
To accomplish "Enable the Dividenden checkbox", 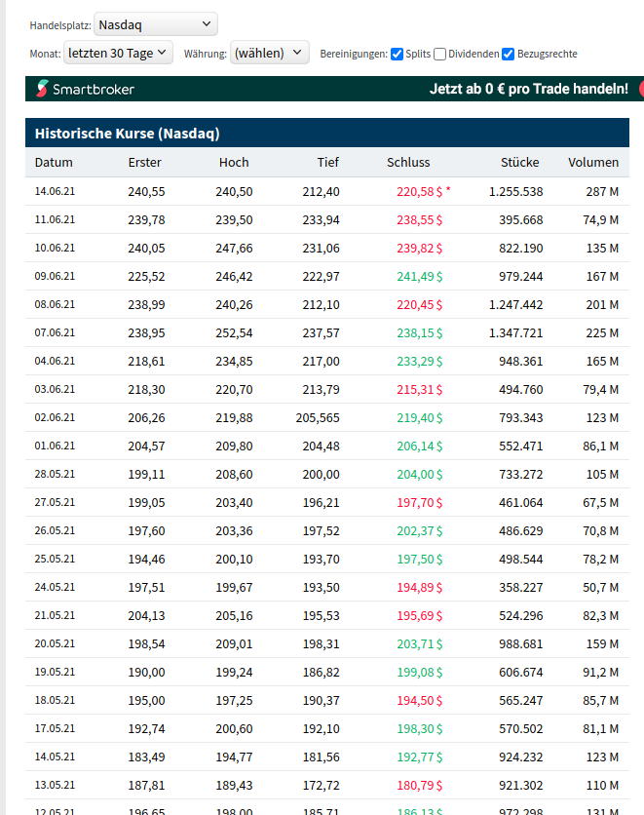I will coord(440,54).
